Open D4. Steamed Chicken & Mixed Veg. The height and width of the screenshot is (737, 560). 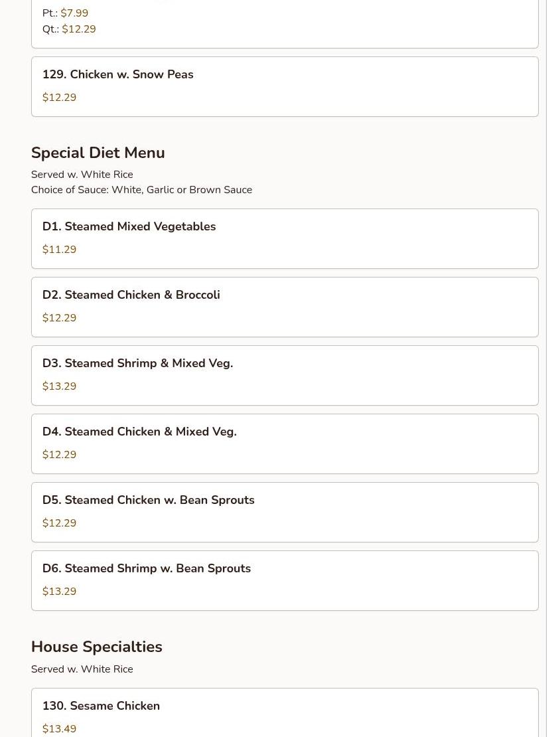(x=139, y=432)
